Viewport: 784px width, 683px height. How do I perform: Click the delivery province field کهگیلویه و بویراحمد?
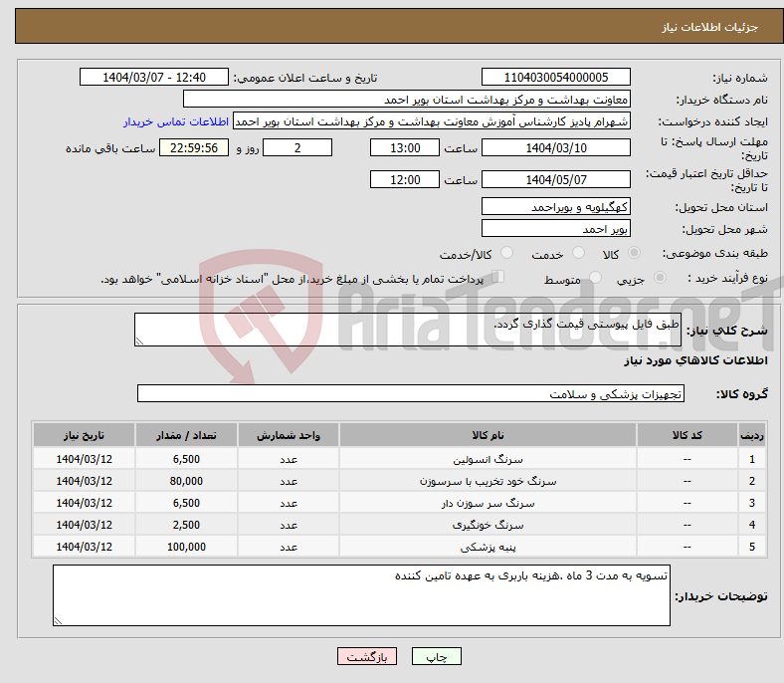click(556, 206)
